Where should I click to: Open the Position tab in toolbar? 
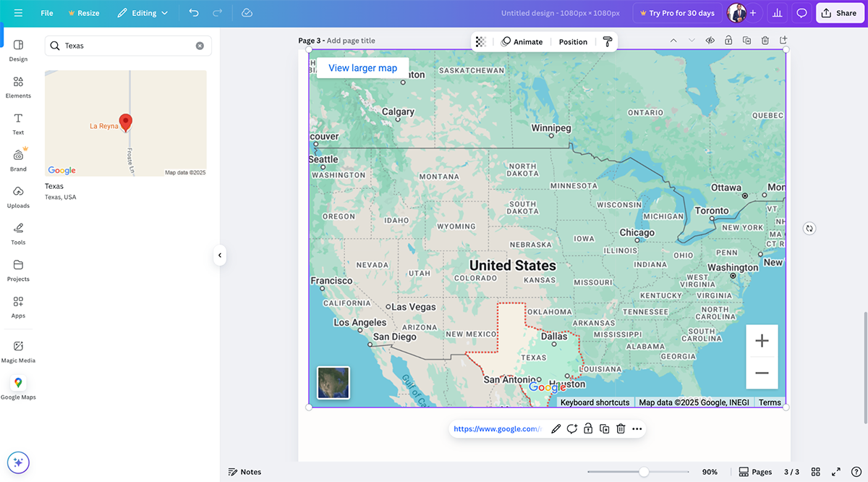pyautogui.click(x=573, y=42)
